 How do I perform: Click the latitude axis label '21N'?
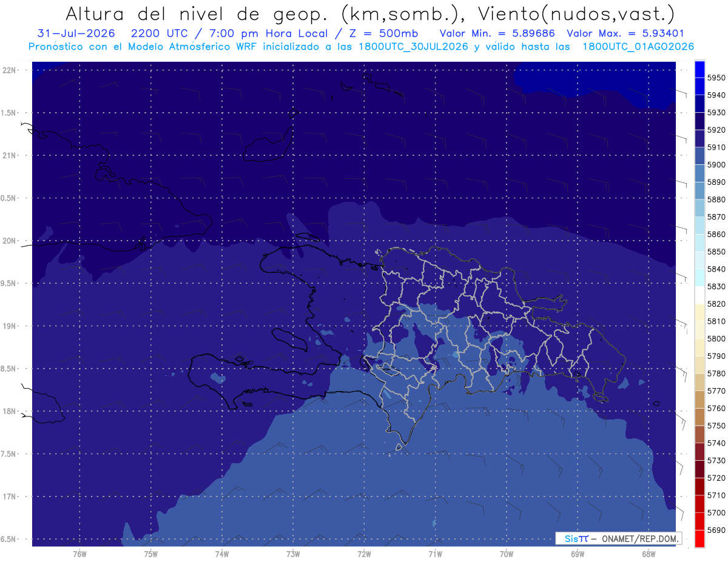(9, 156)
